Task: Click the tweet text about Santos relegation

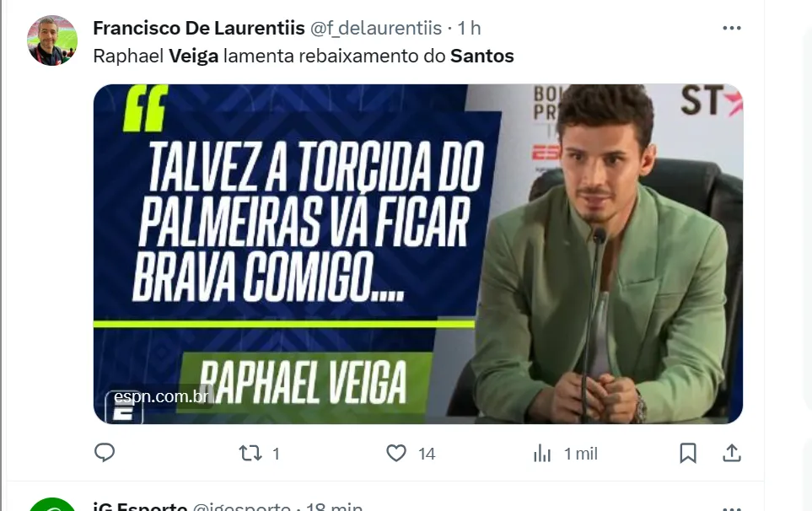Action: click(x=304, y=56)
